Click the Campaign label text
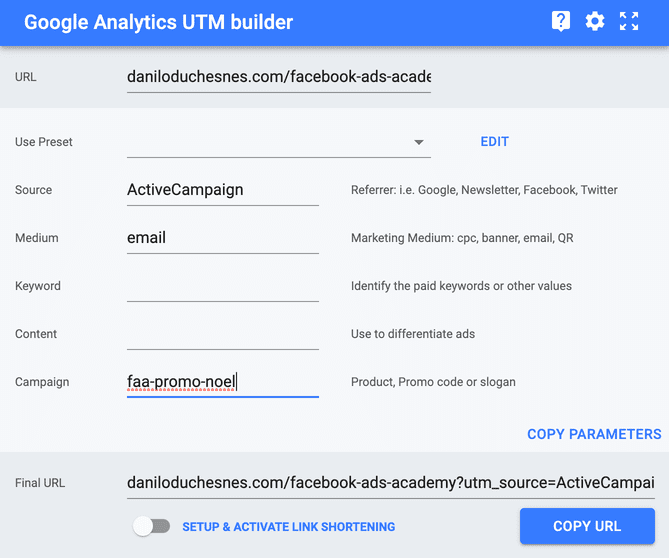 click(x=42, y=382)
